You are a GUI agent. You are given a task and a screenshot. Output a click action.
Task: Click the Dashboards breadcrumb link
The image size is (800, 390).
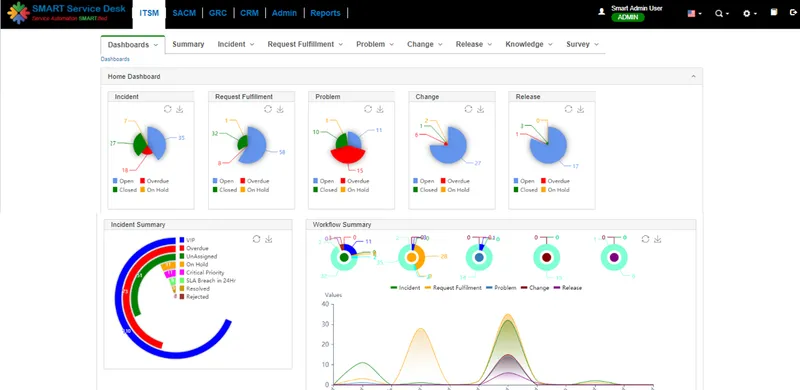115,59
